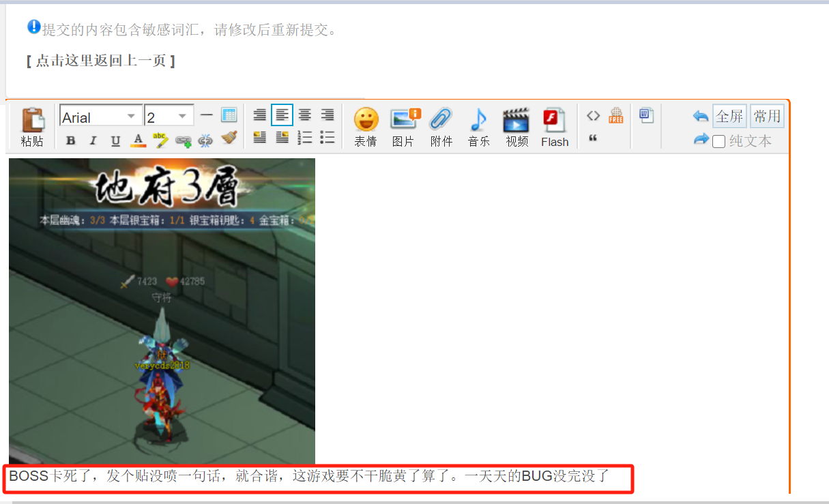Switch to 全屏 fullscreen mode
Image resolution: width=829 pixels, height=504 pixels.
pyautogui.click(x=729, y=115)
